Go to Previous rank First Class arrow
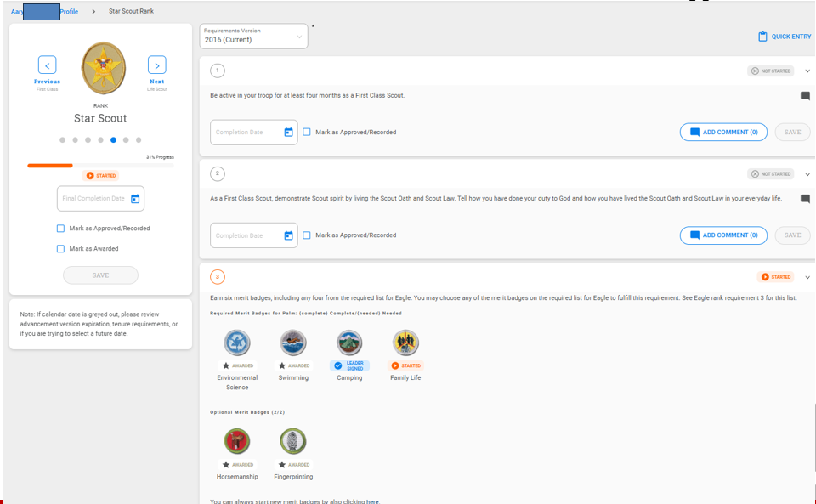 click(48, 65)
